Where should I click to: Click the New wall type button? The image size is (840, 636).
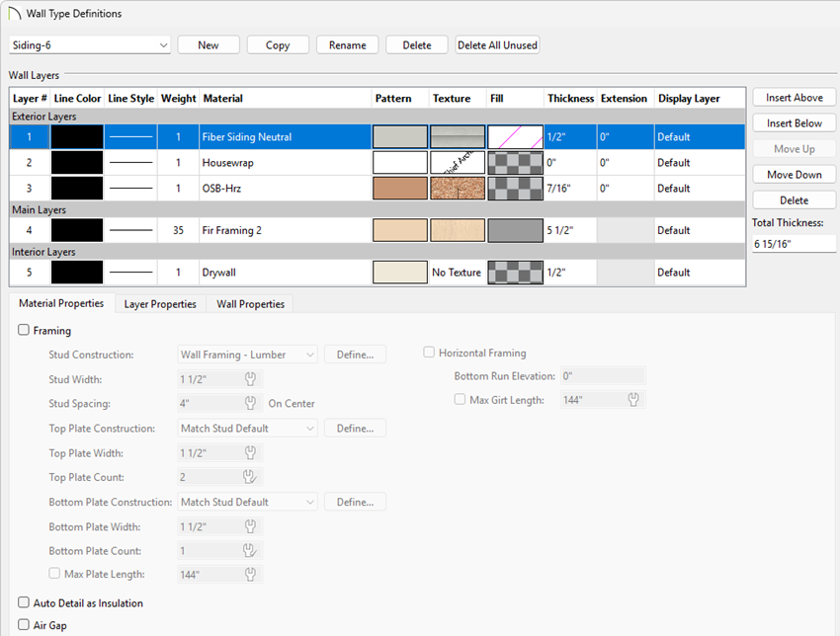(x=209, y=45)
